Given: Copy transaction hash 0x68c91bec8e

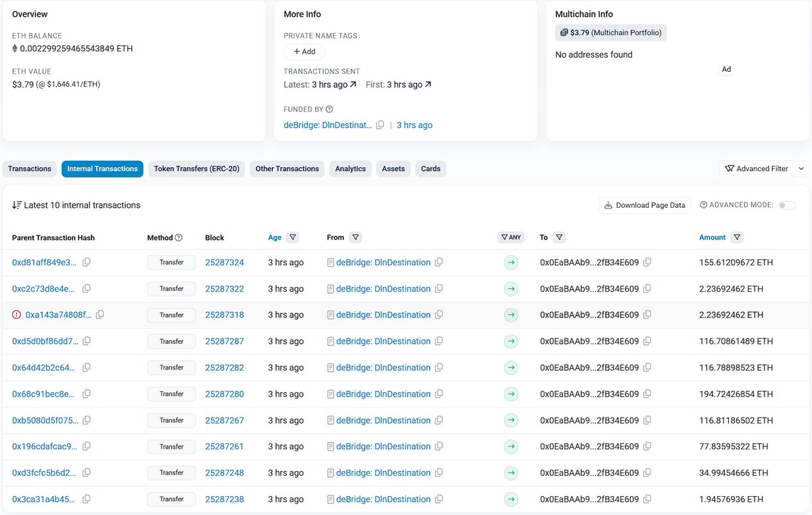Looking at the screenshot, I should tap(87, 394).
